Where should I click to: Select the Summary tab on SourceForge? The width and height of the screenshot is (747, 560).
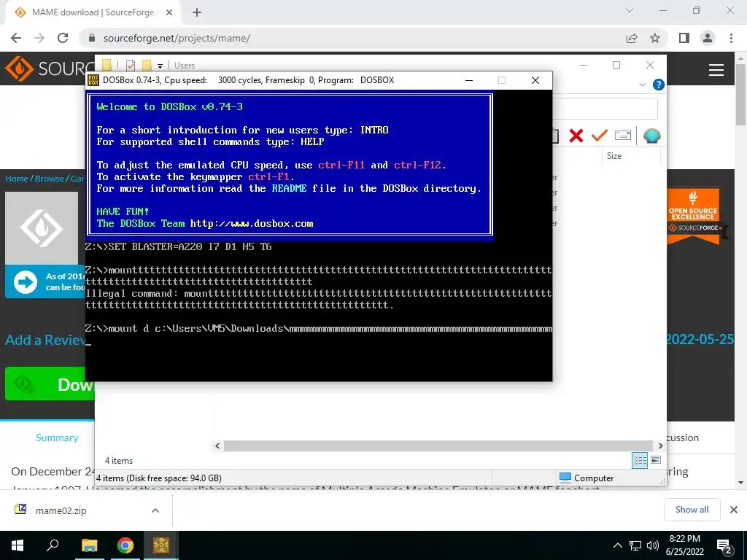point(57,437)
